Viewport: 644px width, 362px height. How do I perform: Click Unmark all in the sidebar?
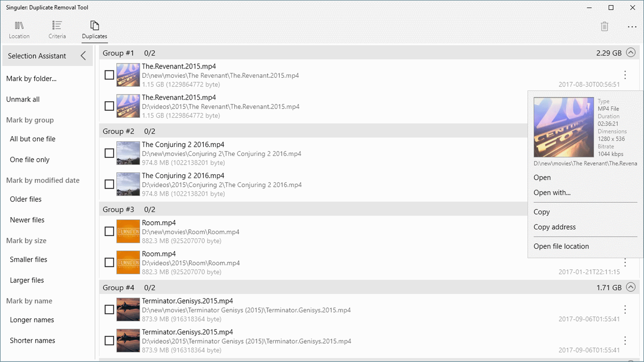coord(23,99)
